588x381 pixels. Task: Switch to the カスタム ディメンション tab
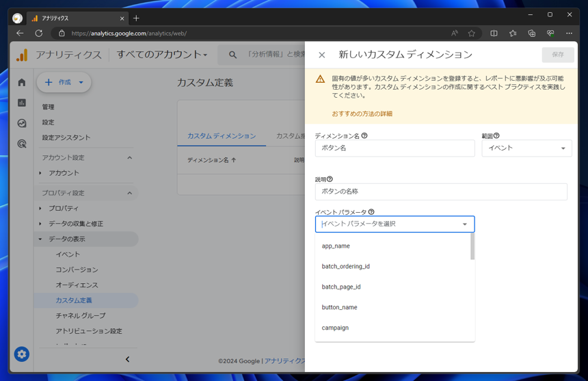coord(222,135)
